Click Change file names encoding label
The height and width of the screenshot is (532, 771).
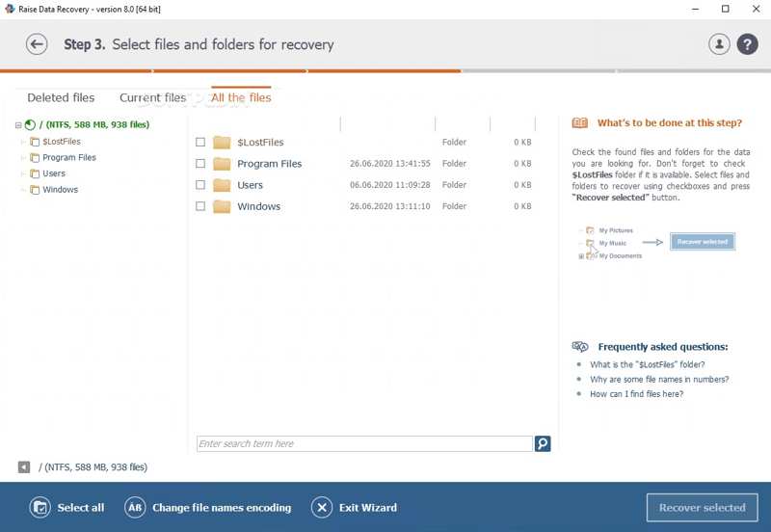click(222, 507)
